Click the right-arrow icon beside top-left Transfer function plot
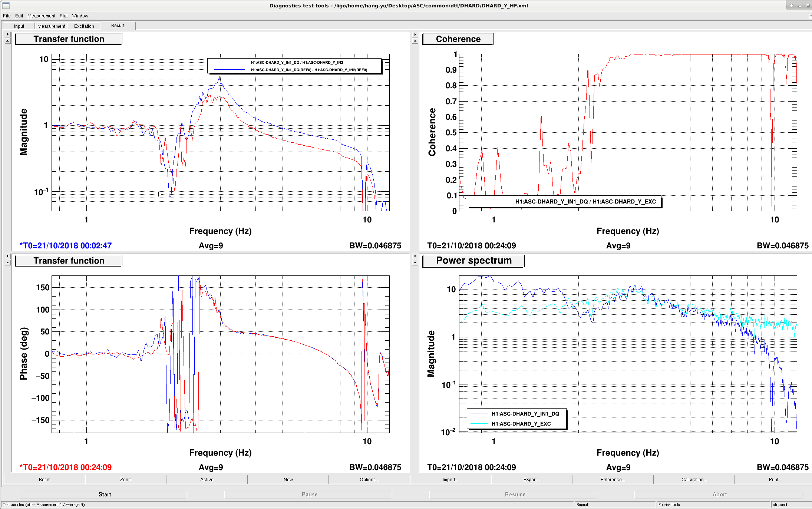 coord(7,34)
